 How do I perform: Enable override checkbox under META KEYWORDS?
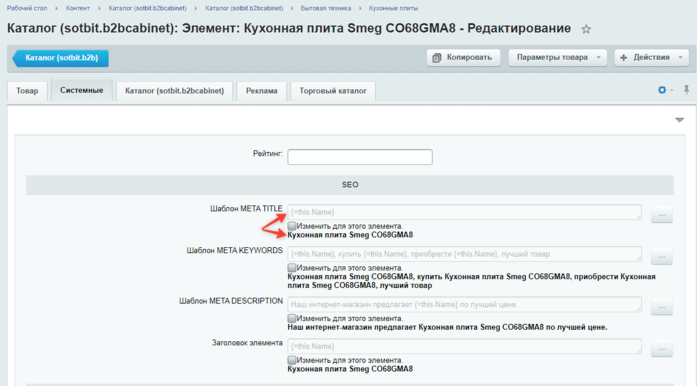pos(292,268)
